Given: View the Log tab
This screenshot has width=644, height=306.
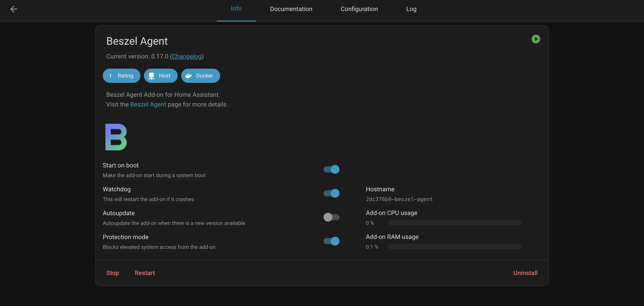Looking at the screenshot, I should click(x=411, y=9).
